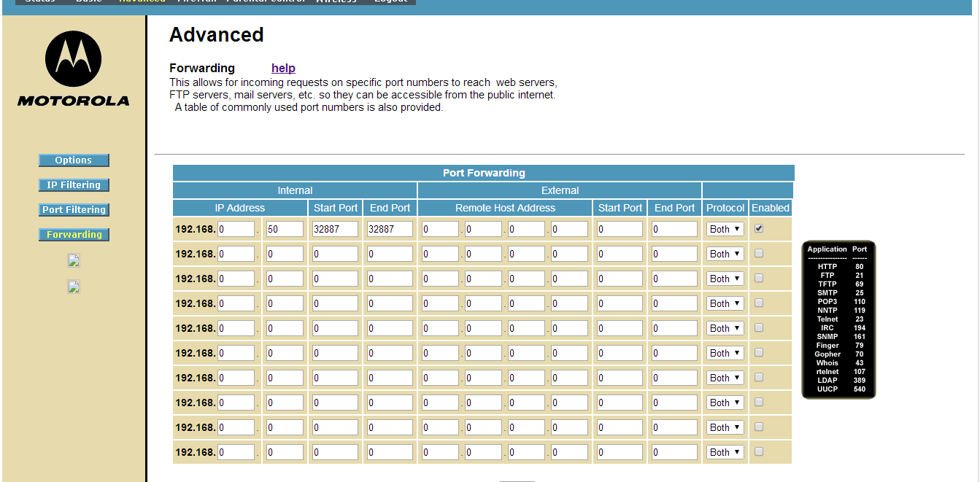Open the Protocol dropdown on the last row
The image size is (980, 482).
tap(724, 451)
